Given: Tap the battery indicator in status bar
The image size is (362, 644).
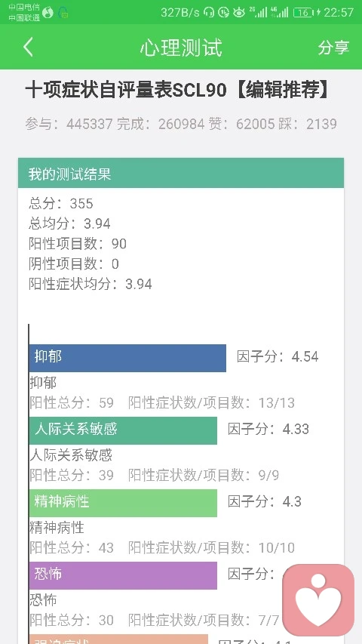Looking at the screenshot, I should [303, 12].
